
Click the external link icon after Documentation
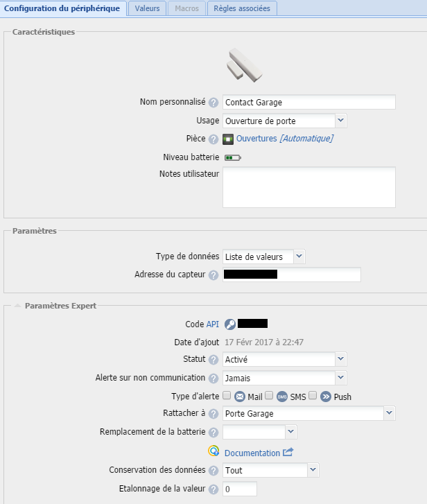(288, 453)
